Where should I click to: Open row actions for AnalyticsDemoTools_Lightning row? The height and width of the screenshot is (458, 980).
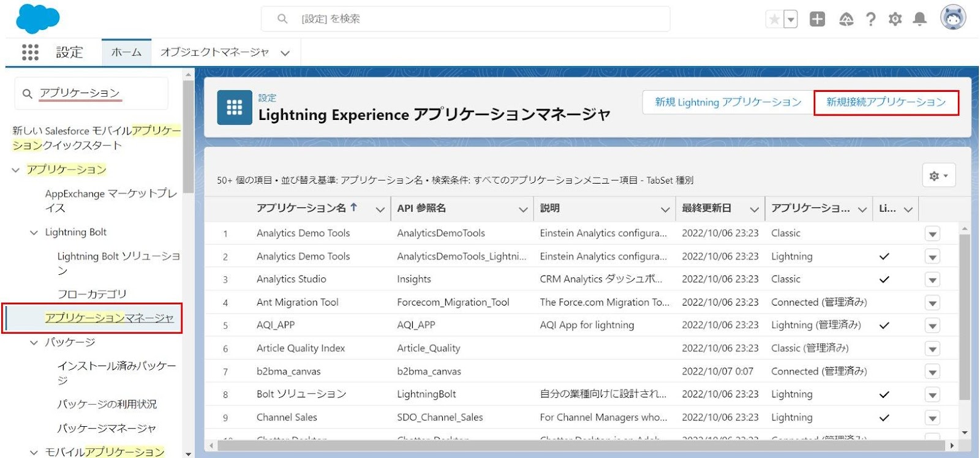[932, 257]
